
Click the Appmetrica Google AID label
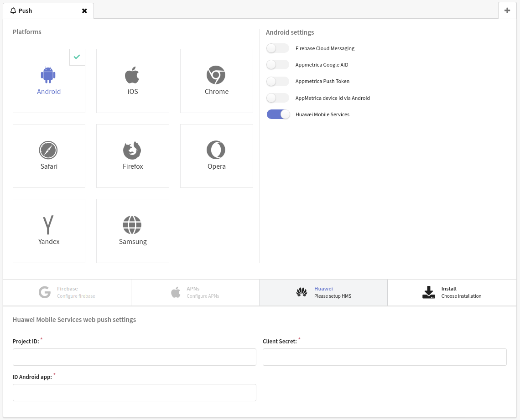click(x=322, y=65)
